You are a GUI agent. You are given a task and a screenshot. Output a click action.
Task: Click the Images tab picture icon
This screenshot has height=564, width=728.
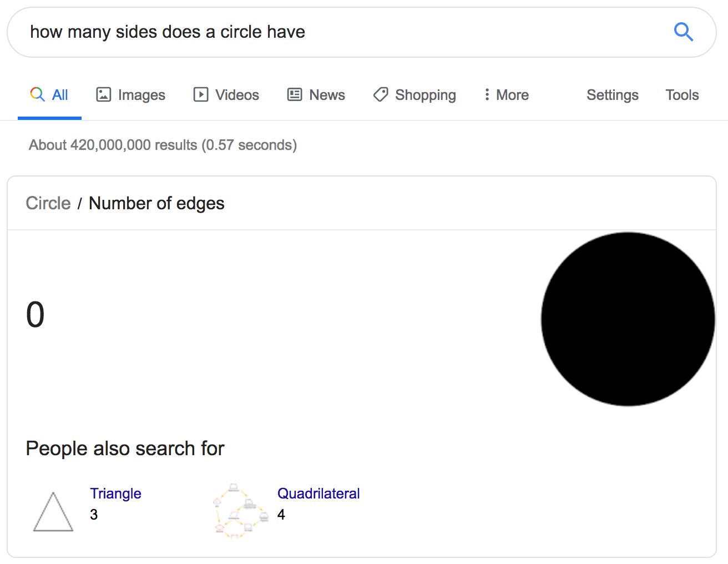[x=104, y=94]
